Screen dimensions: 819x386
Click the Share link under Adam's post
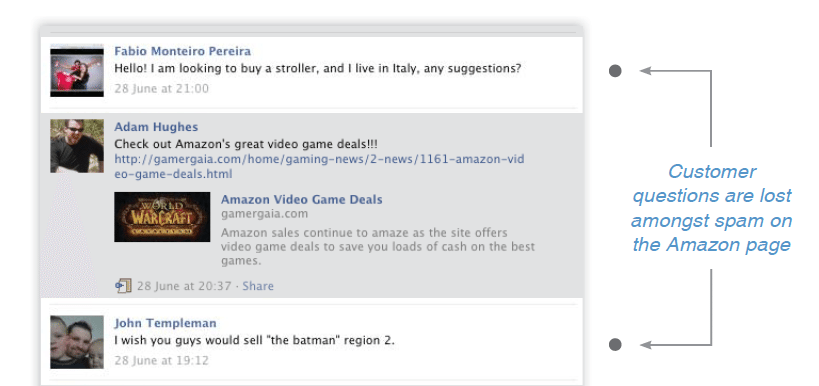coord(258,286)
